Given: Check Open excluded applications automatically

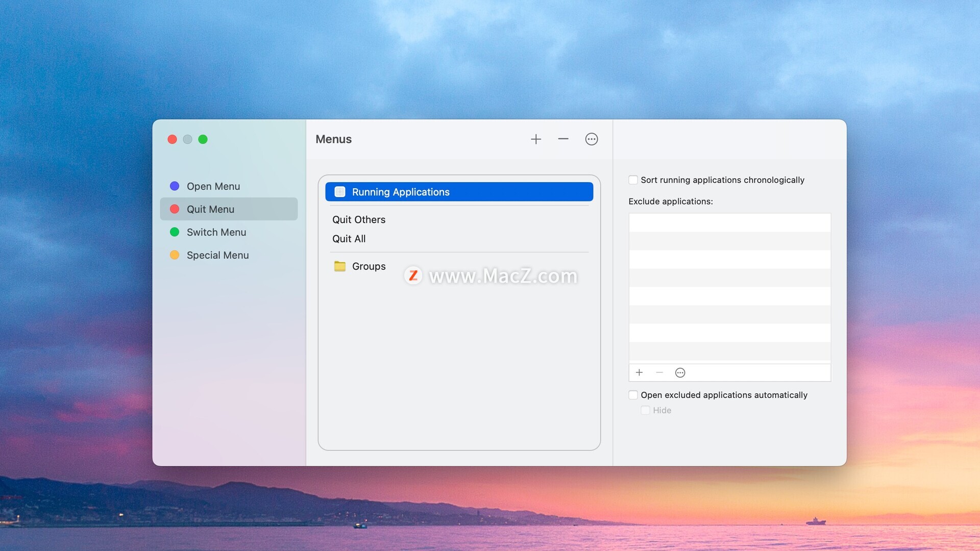Looking at the screenshot, I should [x=633, y=395].
